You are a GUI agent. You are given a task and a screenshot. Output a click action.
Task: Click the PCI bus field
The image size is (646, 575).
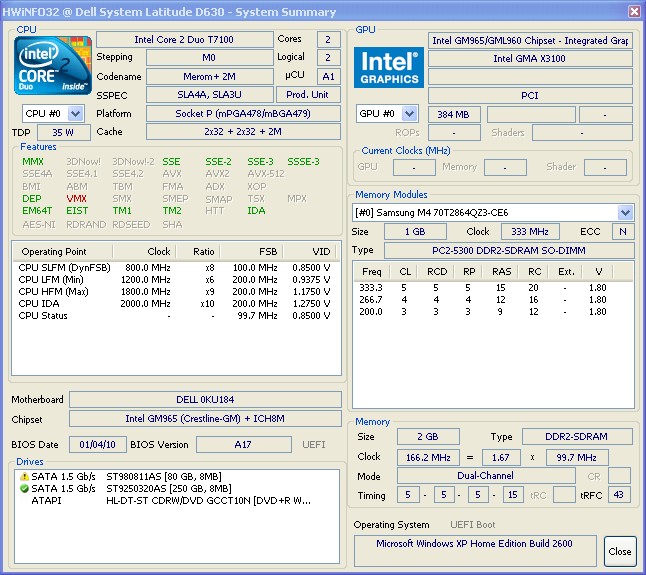(530, 96)
